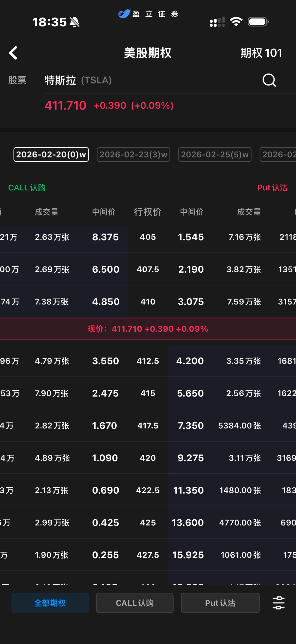This screenshot has width=296, height=644.
Task: Open 期权 101 guide
Action: 261,53
